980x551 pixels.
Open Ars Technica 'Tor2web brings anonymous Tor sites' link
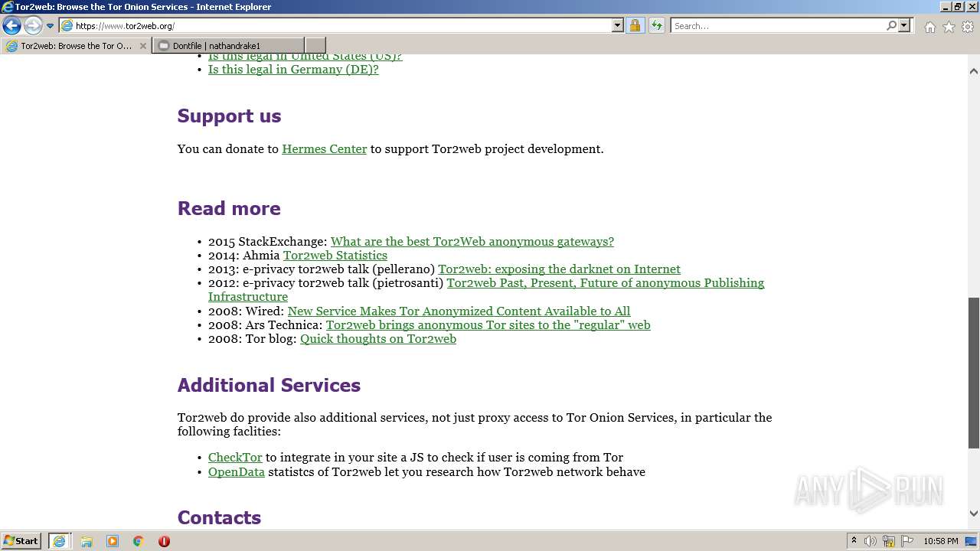pyautogui.click(x=488, y=324)
